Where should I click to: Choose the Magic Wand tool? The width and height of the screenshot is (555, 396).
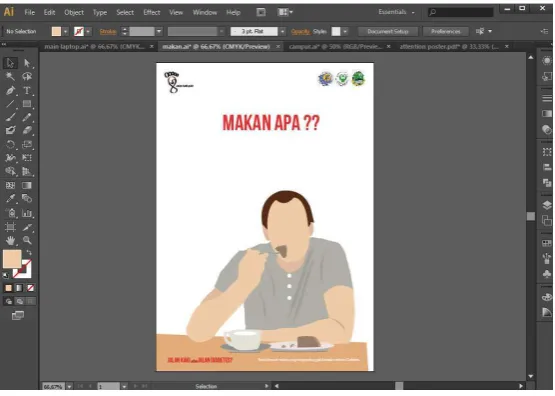pyautogui.click(x=10, y=76)
